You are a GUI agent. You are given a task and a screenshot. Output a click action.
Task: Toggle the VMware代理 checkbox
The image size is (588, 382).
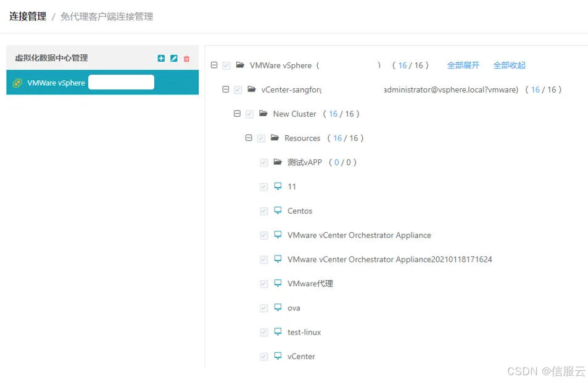coord(263,284)
